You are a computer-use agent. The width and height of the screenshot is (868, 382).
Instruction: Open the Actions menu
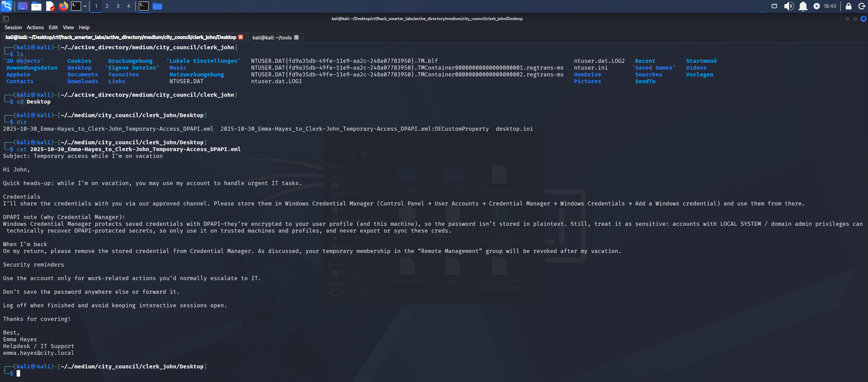coord(35,28)
